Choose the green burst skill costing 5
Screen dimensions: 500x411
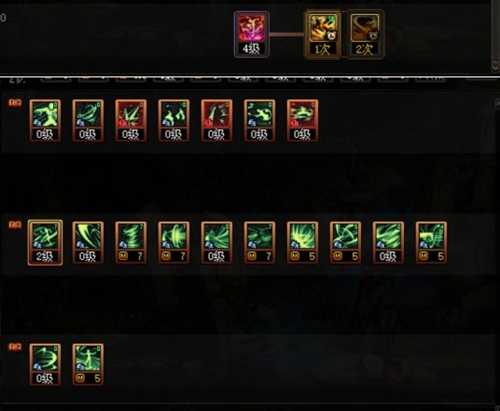303,243
